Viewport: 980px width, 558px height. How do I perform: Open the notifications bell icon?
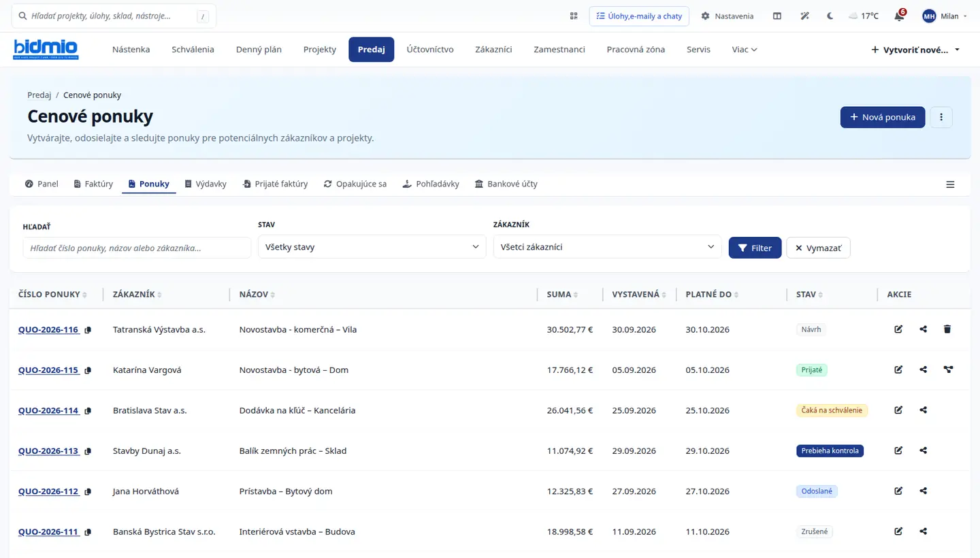[x=899, y=16]
